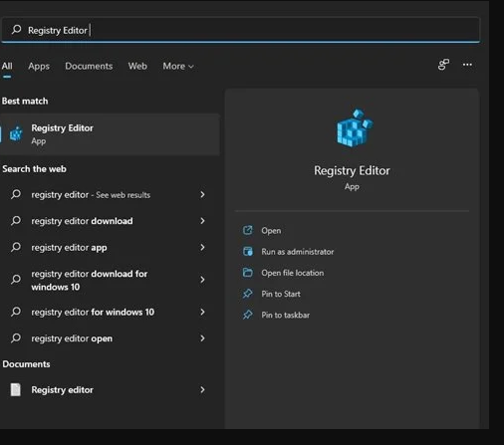Click the Registry Editor title in preview panel

pos(352,170)
